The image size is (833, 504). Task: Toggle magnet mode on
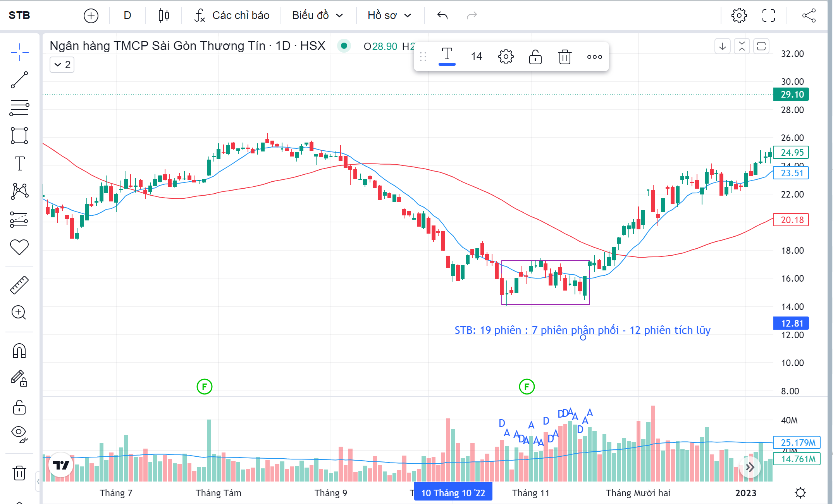point(19,351)
